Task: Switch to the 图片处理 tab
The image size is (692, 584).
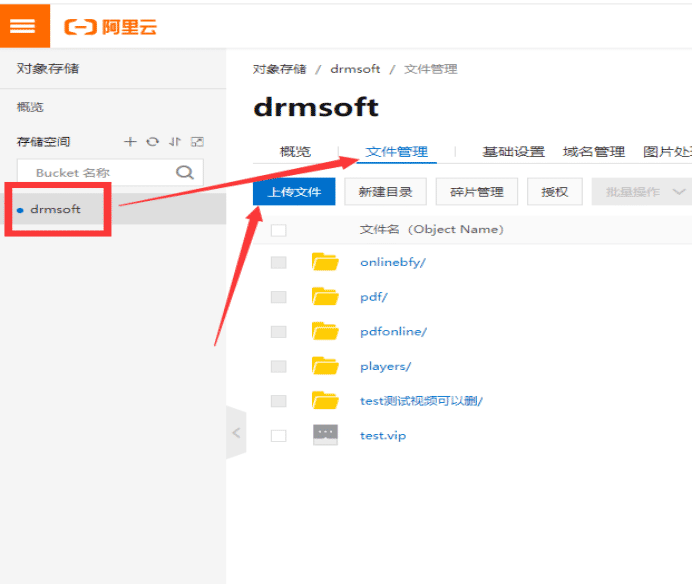Action: click(667, 152)
